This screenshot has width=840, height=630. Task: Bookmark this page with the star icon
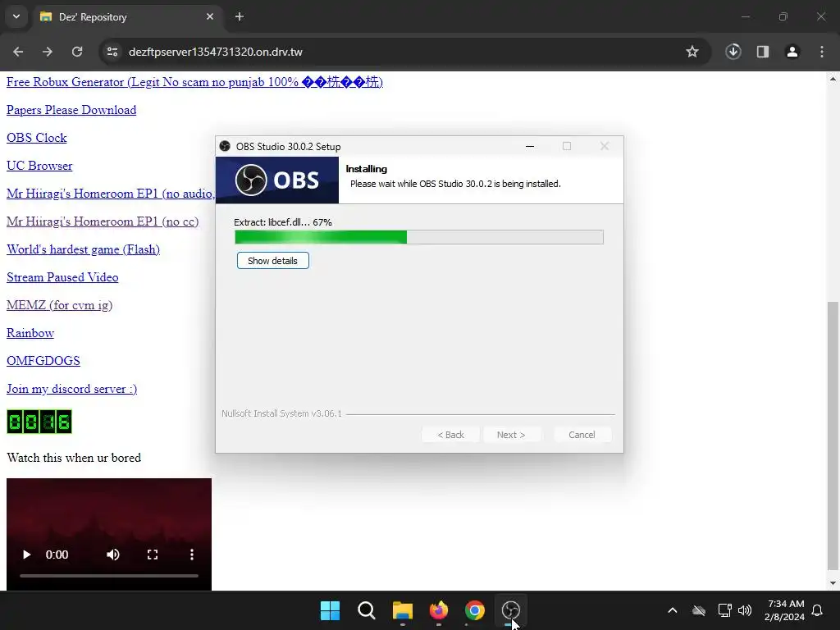(x=692, y=52)
